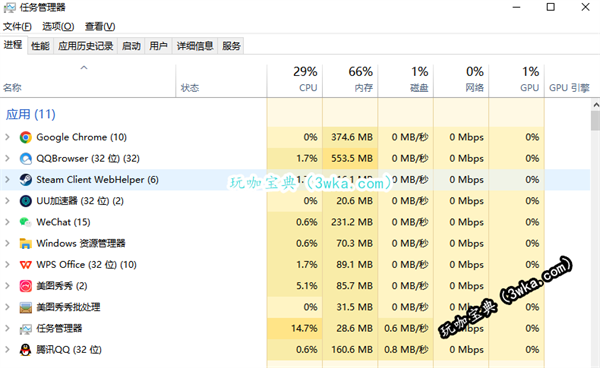Click the Windows 资源管理器 folder icon
The image size is (600, 368).
[x=26, y=243]
